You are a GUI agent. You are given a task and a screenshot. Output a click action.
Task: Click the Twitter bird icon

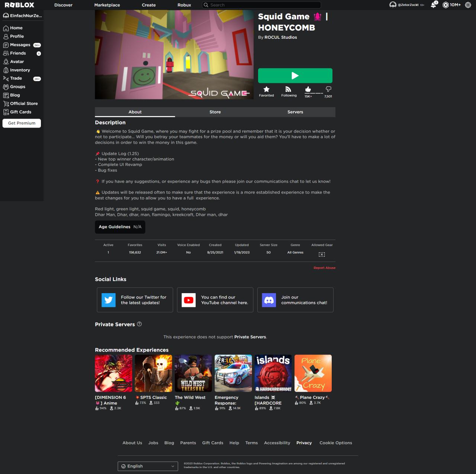click(x=109, y=300)
